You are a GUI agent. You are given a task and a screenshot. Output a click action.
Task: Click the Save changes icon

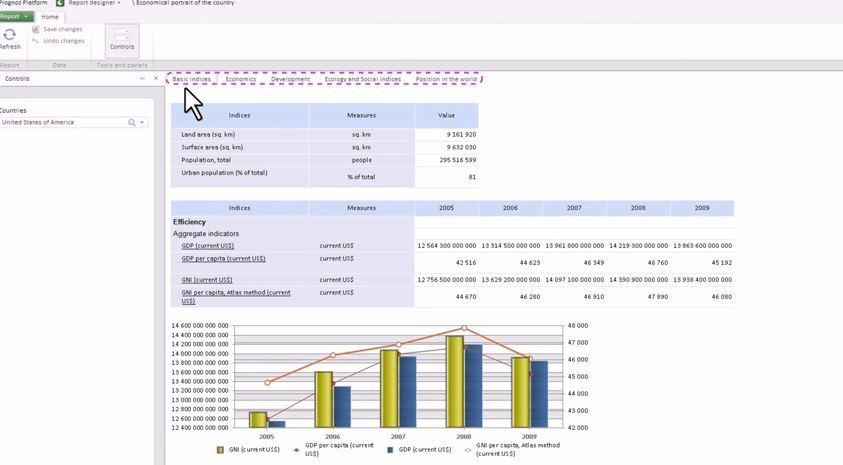coord(36,29)
